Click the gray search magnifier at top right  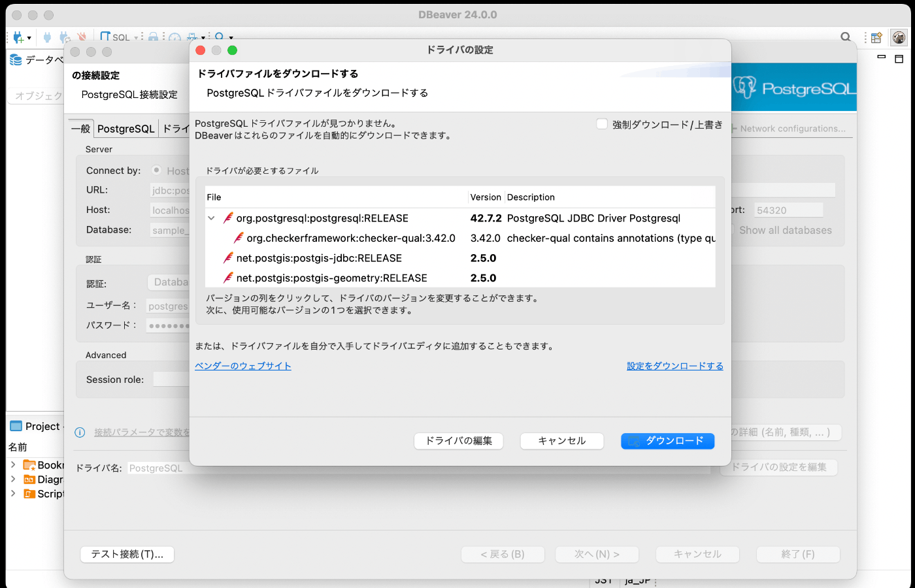coord(846,37)
